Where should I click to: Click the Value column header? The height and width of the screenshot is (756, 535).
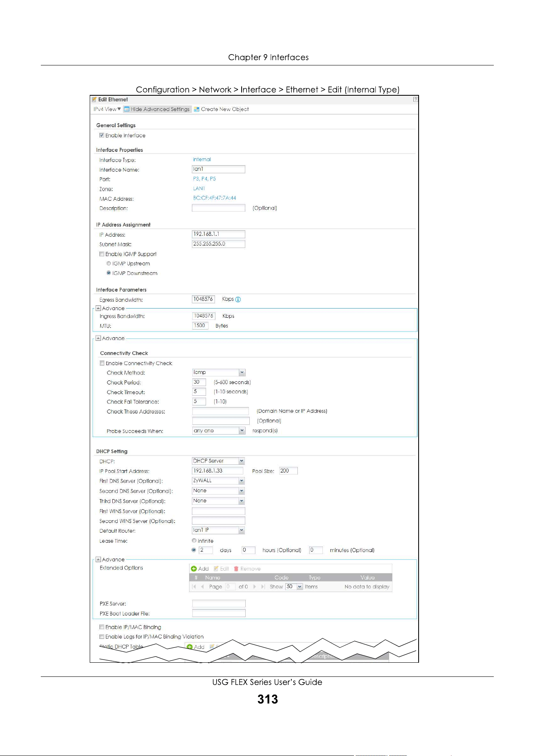[368, 577]
